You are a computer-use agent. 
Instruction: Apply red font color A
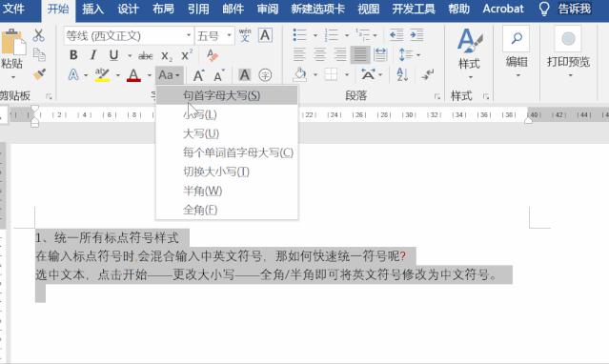pos(133,74)
